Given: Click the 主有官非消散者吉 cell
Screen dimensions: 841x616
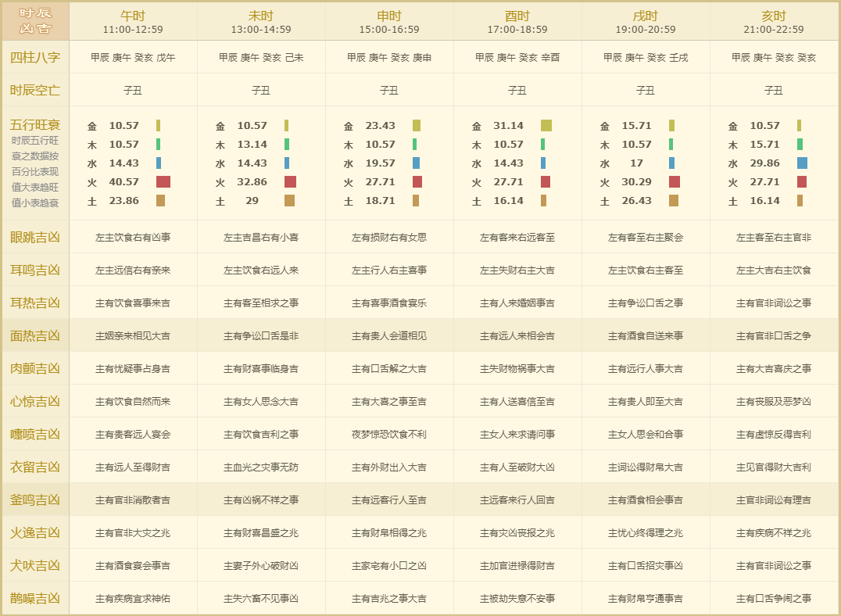Looking at the screenshot, I should (x=133, y=500).
